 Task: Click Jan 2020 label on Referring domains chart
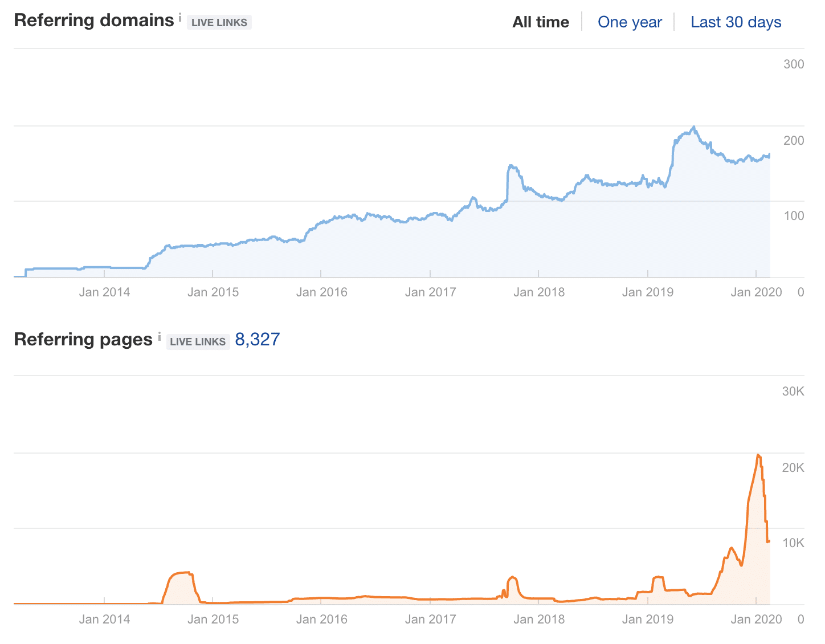pyautogui.click(x=756, y=292)
